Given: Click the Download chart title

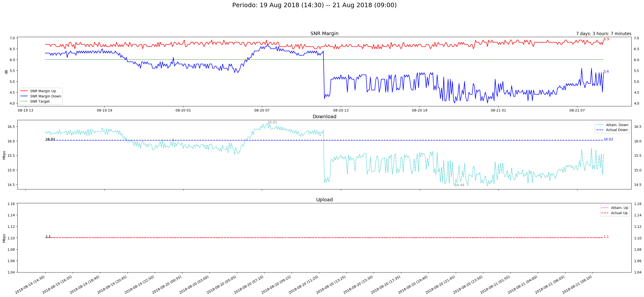Looking at the screenshot, I should tap(324, 117).
